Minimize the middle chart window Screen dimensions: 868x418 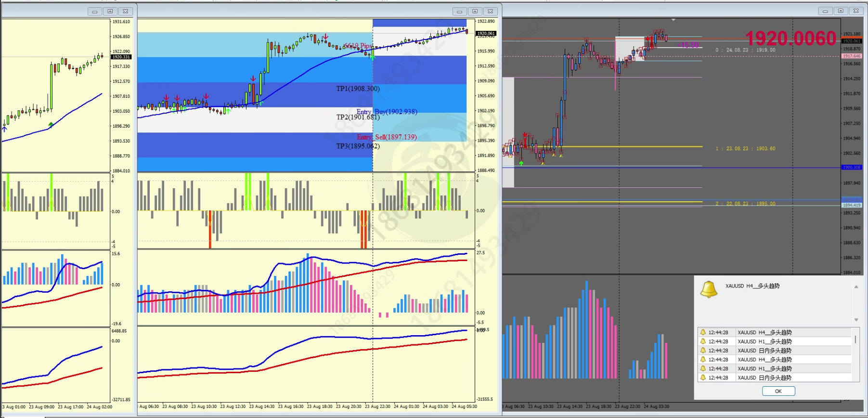pos(460,11)
